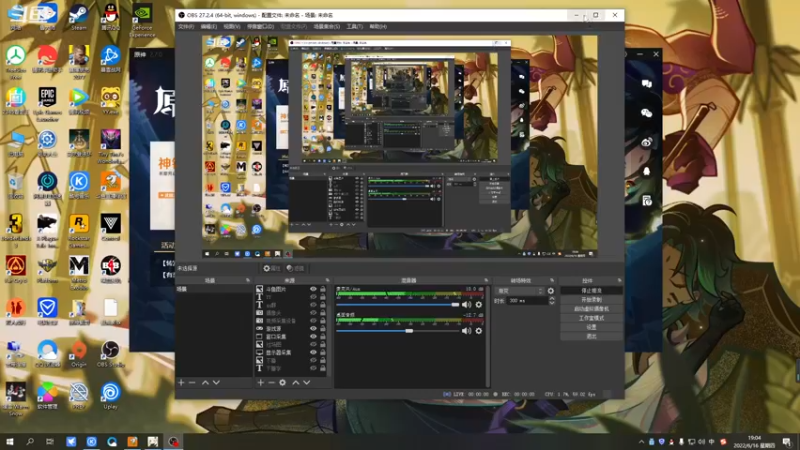Viewport: 800px width, 450px height.
Task: Open taskbar search magnifier
Action: (x=30, y=441)
